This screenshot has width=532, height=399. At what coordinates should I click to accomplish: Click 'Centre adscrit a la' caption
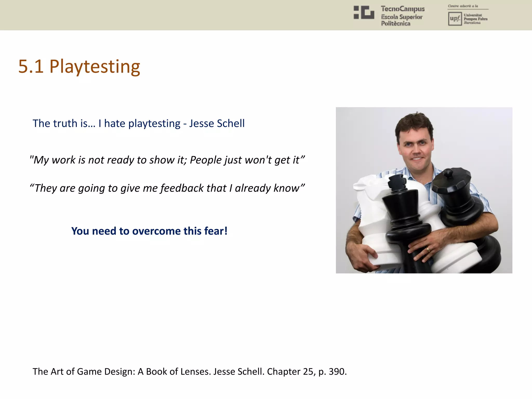point(463,6)
